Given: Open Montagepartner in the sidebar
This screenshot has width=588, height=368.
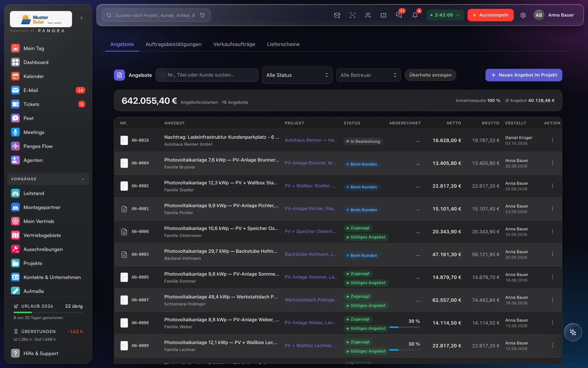Looking at the screenshot, I should [48, 207].
